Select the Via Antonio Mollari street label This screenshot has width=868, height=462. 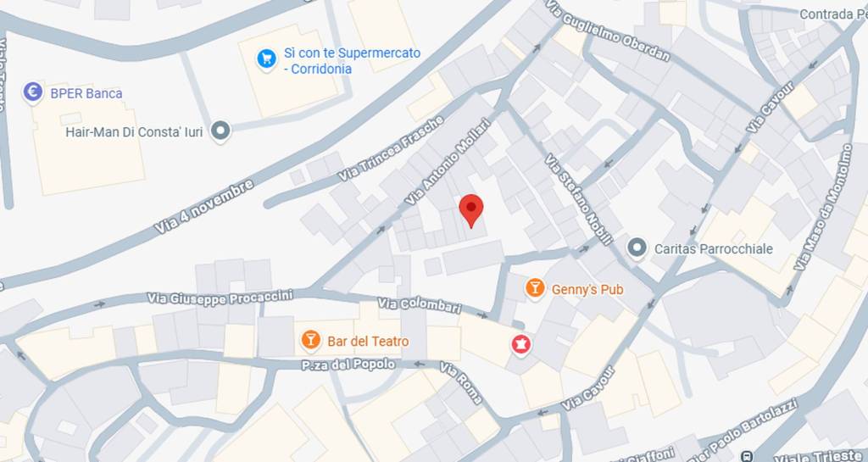pos(448,162)
